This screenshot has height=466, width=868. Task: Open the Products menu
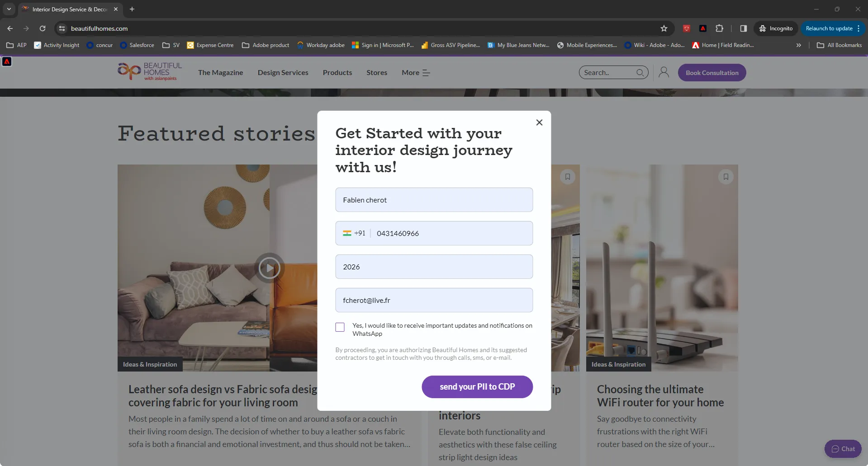click(x=337, y=73)
